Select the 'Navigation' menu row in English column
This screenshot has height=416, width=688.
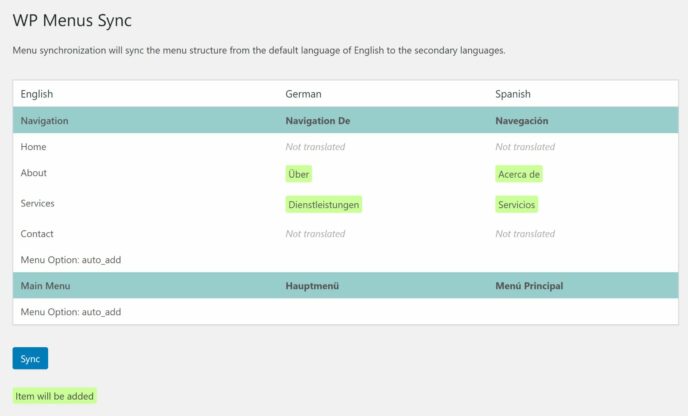tap(44, 121)
